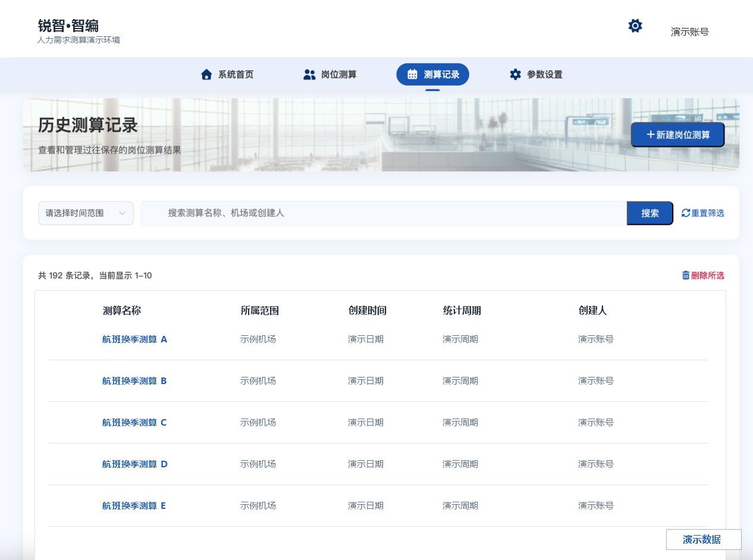Click 演示账号 in 航班换季测算 D row
753x560 pixels.
596,464
